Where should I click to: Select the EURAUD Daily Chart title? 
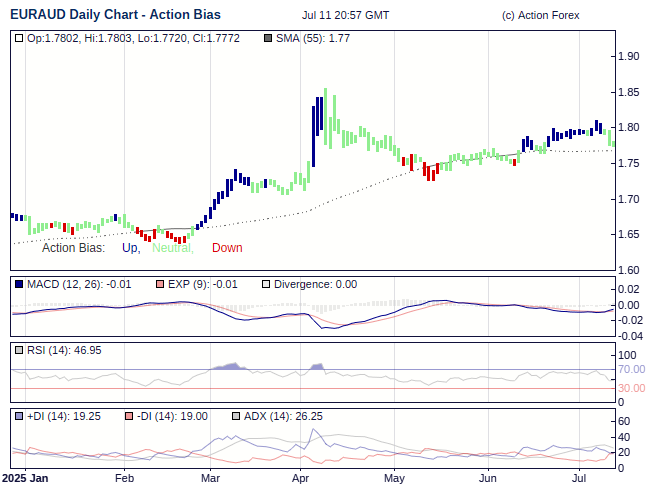115,15
